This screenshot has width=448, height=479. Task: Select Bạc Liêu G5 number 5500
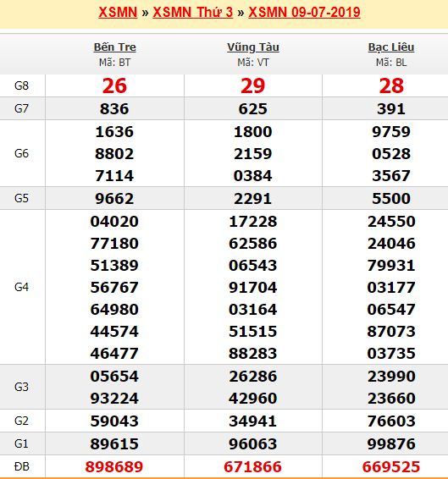[391, 198]
